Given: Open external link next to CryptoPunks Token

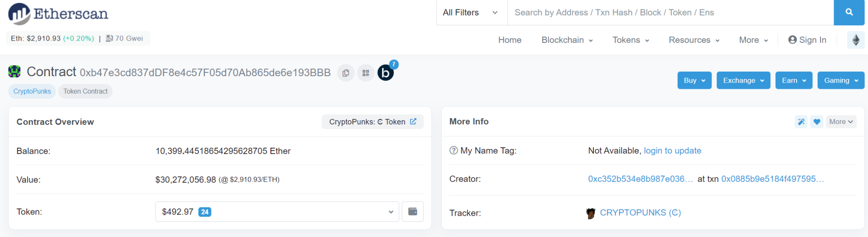Looking at the screenshot, I should 413,121.
